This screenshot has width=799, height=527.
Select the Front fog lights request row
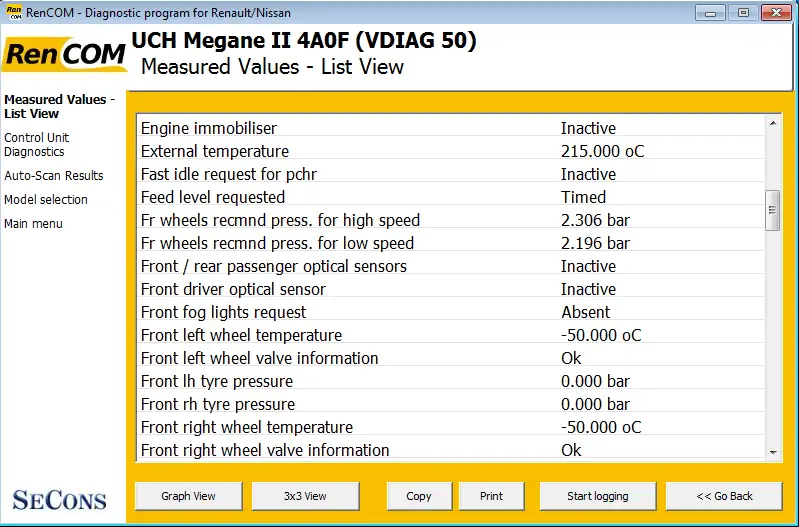point(451,312)
